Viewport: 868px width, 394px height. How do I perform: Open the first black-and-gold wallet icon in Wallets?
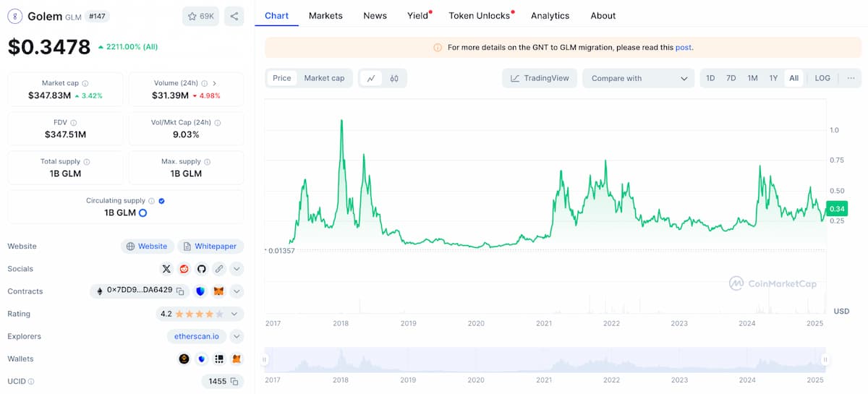(184, 359)
